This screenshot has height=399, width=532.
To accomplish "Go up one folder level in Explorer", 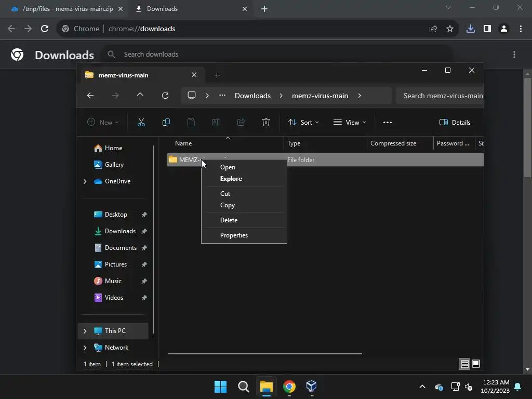I will point(140,96).
